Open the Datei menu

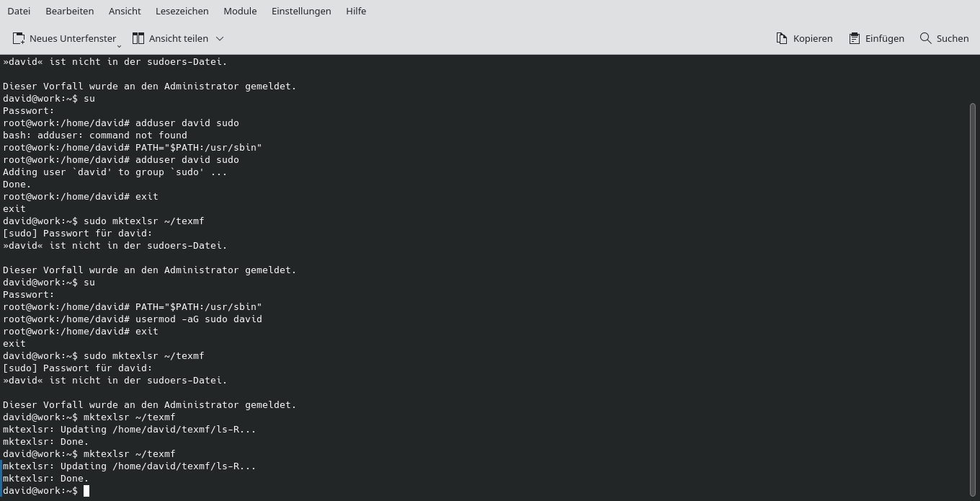19,11
